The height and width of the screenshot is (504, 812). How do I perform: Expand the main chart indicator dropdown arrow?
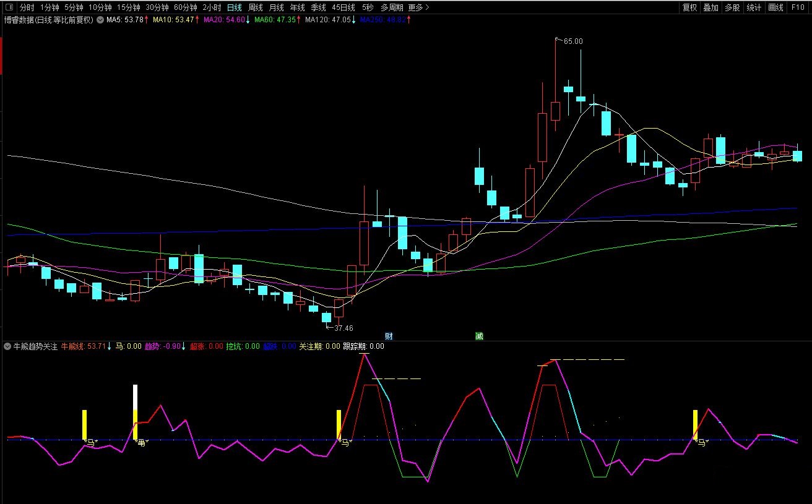(x=100, y=20)
